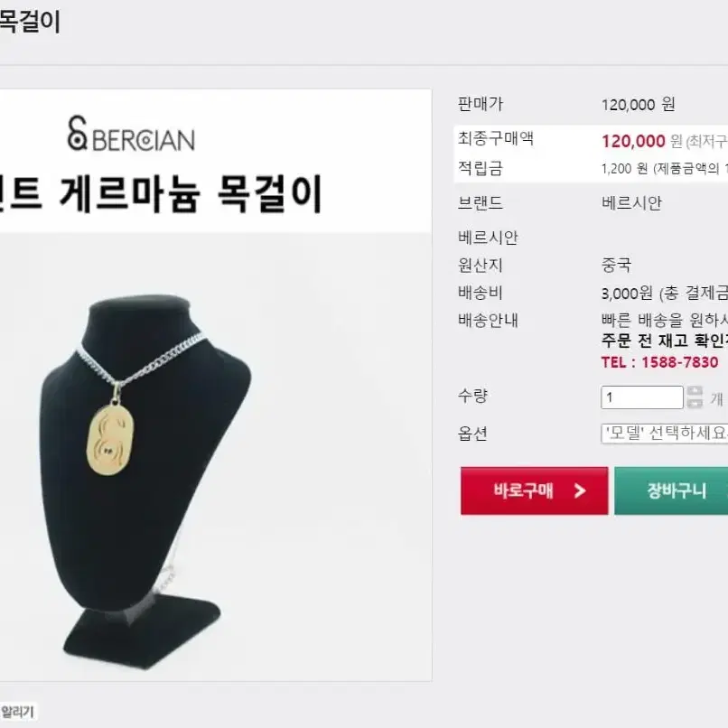Click the 베르시안 label under 브랜드

[x=488, y=238]
